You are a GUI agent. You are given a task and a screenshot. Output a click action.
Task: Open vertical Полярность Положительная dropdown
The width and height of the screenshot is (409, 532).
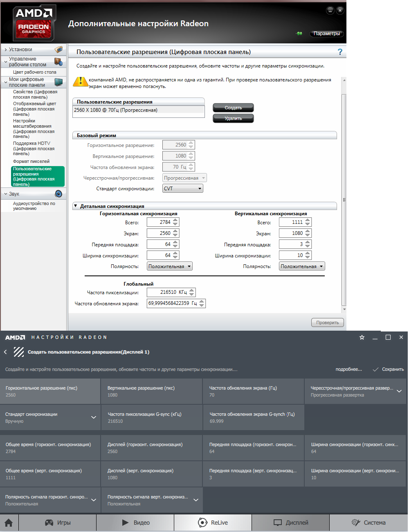point(302,266)
